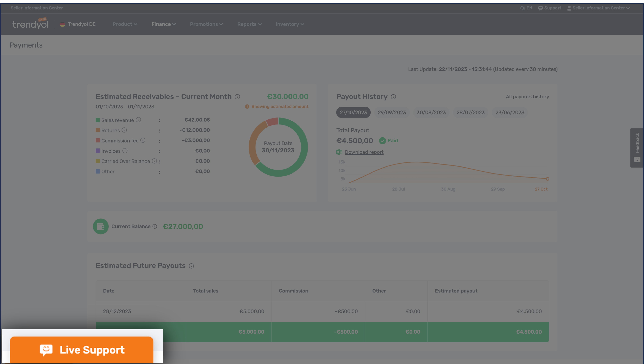The width and height of the screenshot is (644, 364).
Task: Click the 27 Oct data point on payout chart
Action: (x=547, y=179)
